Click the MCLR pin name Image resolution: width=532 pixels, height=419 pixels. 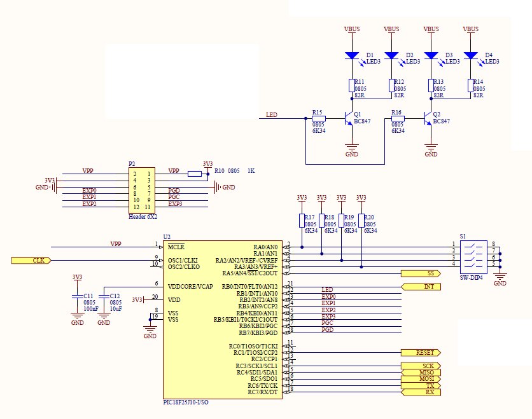tap(176, 247)
